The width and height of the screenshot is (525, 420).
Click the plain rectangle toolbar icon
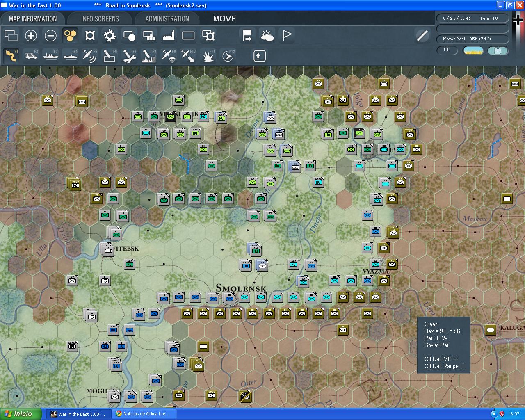[188, 36]
